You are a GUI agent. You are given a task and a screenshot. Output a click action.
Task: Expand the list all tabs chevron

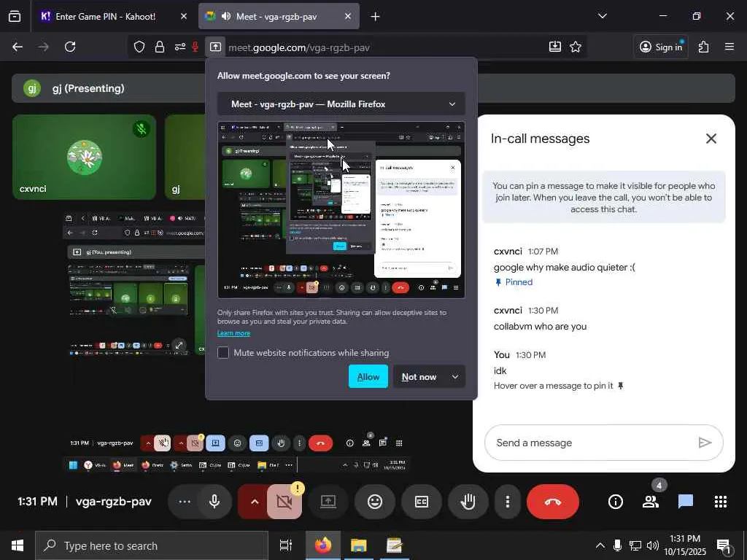(x=602, y=16)
